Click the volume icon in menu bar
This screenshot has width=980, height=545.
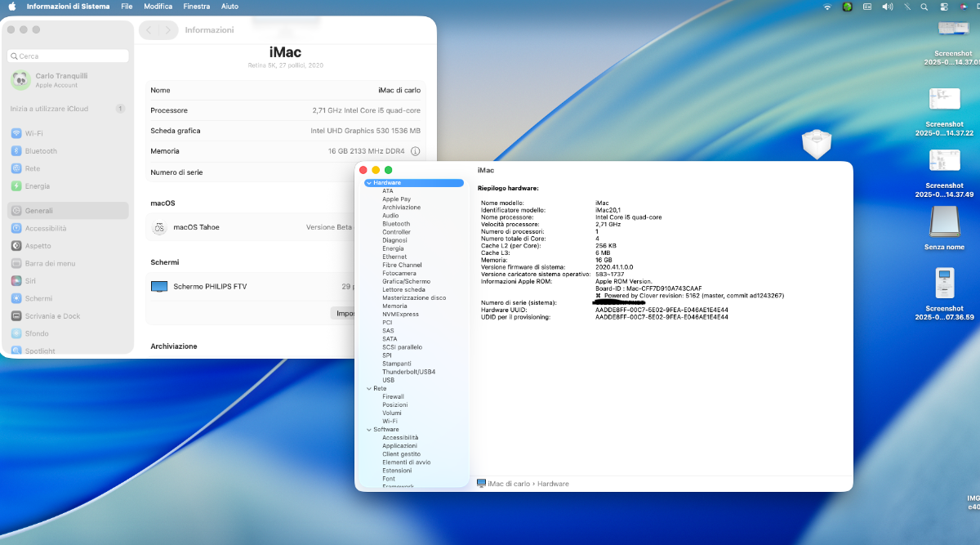click(887, 7)
